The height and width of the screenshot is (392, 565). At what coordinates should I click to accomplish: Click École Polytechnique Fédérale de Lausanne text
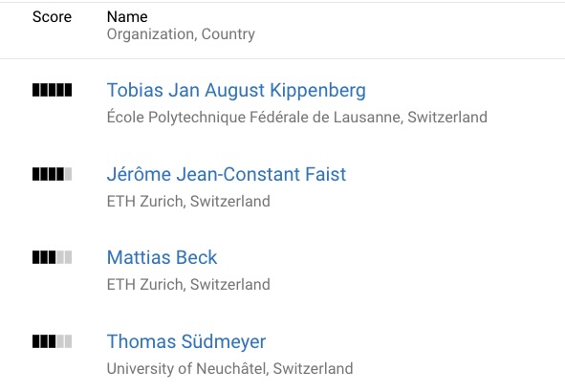tap(254, 118)
